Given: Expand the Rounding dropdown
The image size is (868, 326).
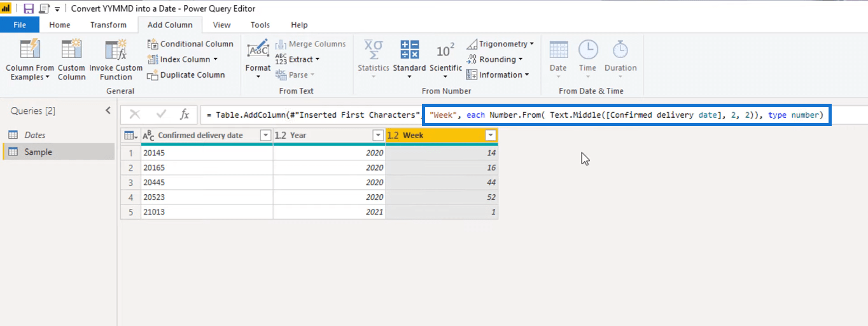Looking at the screenshot, I should click(x=521, y=59).
